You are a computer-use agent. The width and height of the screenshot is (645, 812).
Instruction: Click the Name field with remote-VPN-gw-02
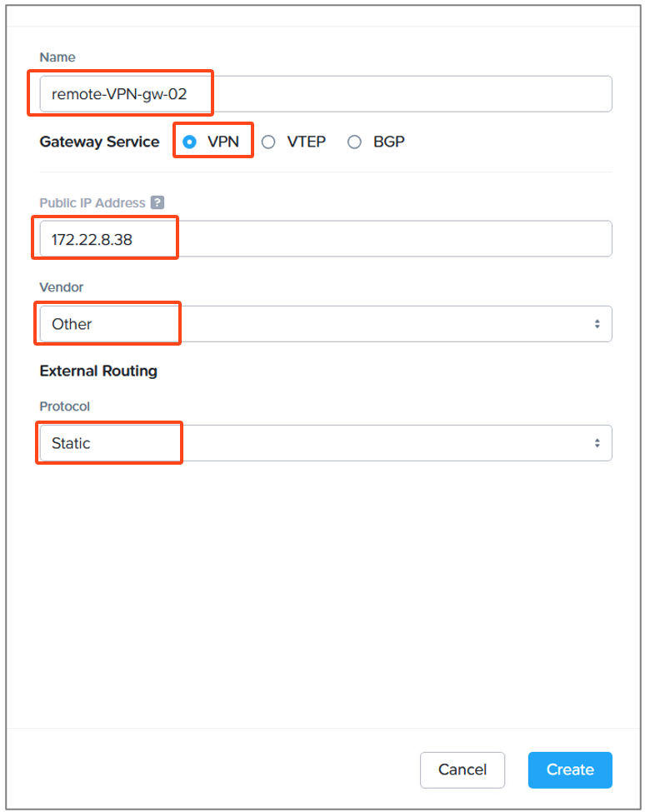(325, 94)
